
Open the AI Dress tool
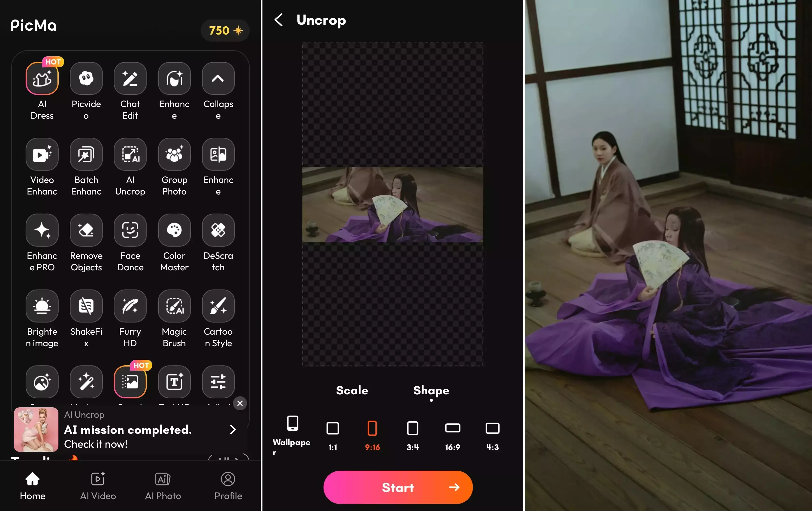tap(42, 79)
